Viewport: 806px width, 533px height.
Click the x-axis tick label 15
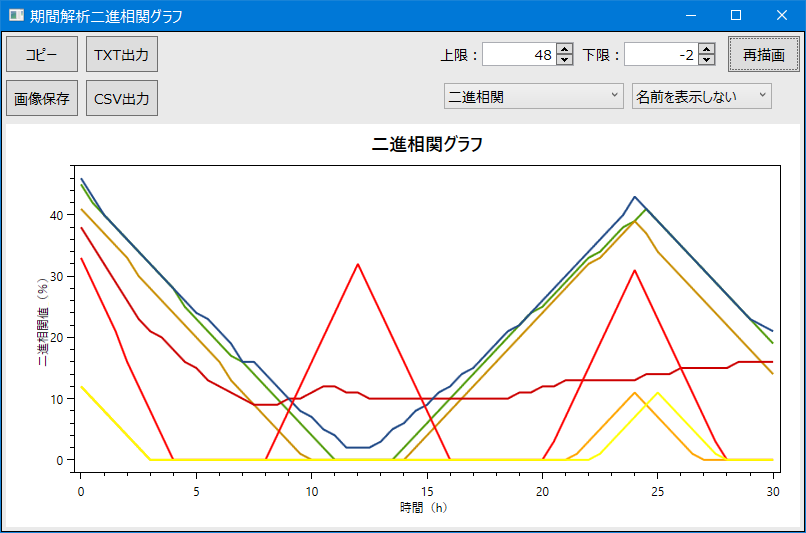pyautogui.click(x=427, y=492)
